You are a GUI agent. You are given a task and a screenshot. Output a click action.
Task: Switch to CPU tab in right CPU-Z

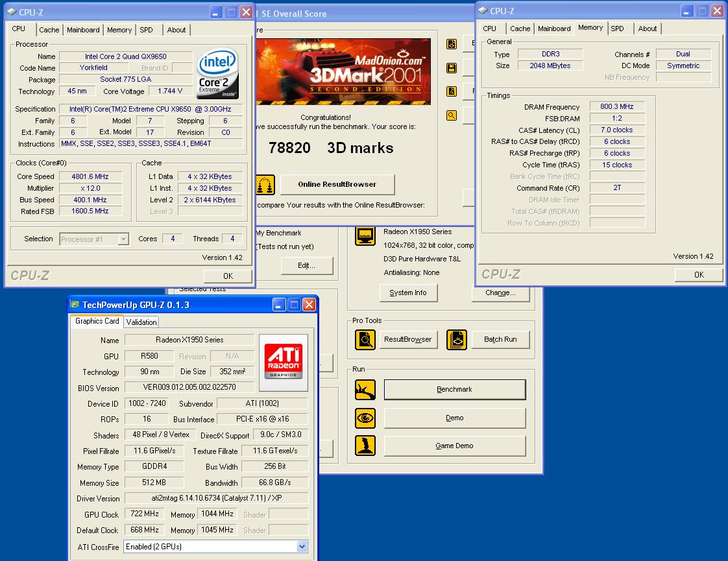[489, 29]
